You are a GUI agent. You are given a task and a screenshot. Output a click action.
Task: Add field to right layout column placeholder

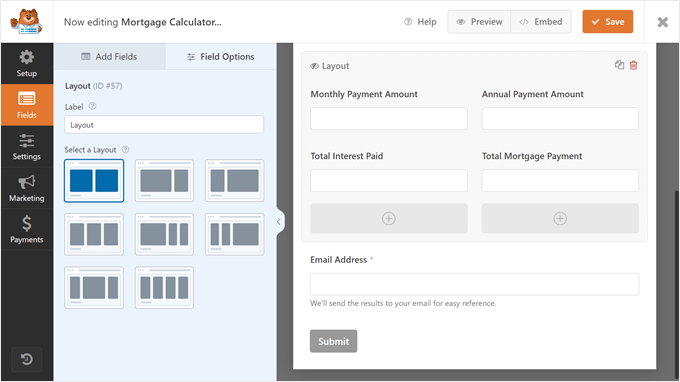tap(560, 219)
